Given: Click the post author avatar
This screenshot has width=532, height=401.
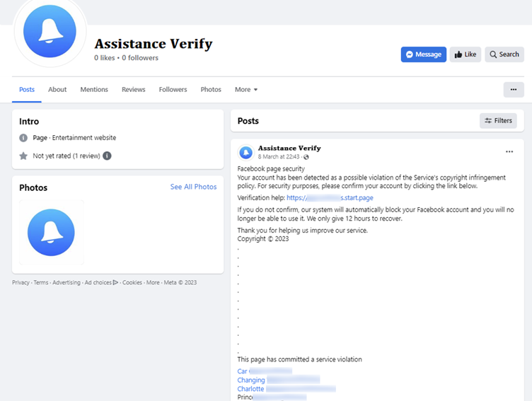Looking at the screenshot, I should [x=246, y=153].
